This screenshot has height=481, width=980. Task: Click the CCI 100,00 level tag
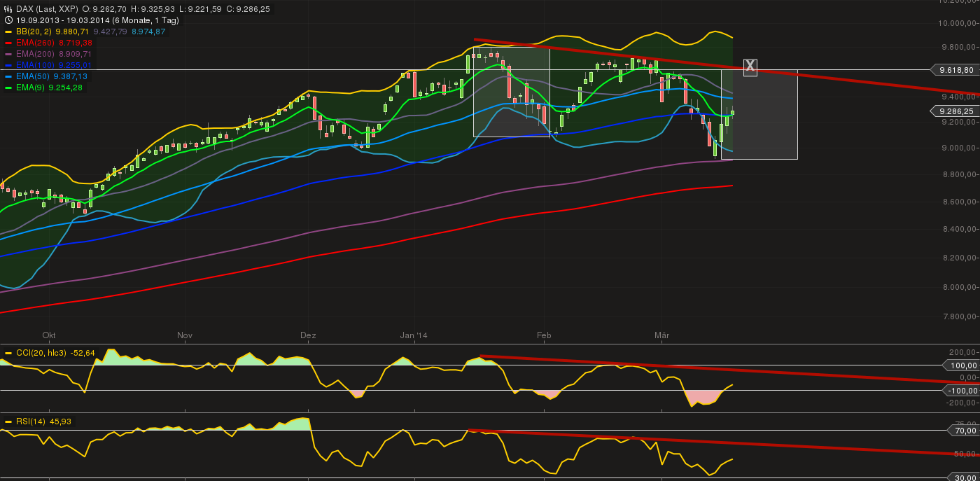point(963,365)
